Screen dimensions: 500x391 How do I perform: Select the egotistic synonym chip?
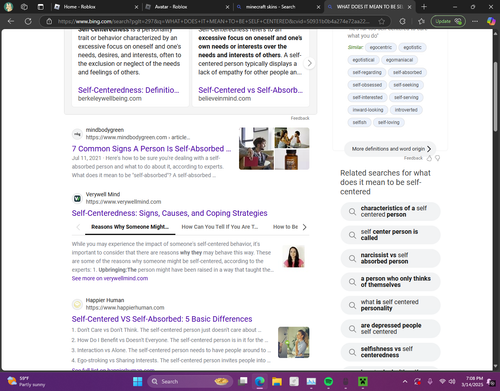412,47
